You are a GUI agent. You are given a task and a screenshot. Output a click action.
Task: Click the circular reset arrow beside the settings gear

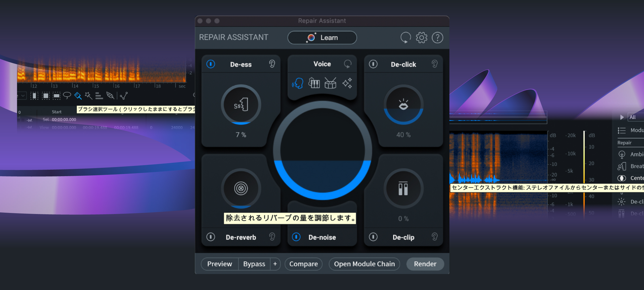point(405,38)
